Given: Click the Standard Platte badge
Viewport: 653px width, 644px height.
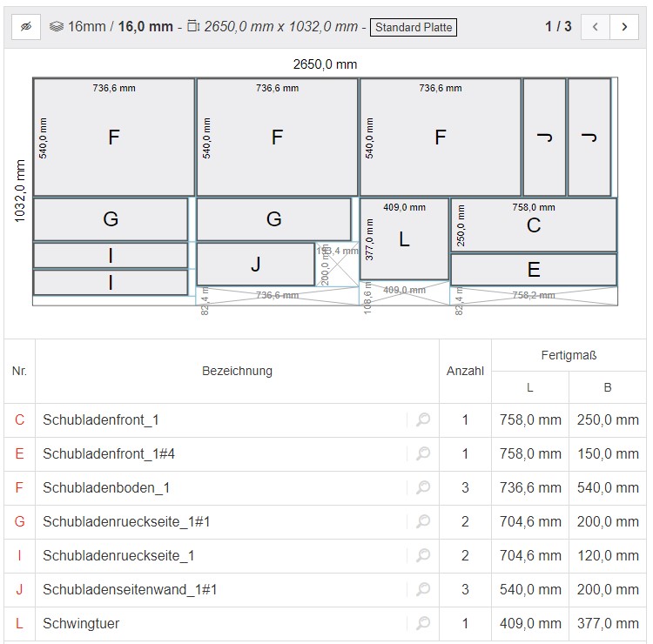Looking at the screenshot, I should tap(414, 27).
